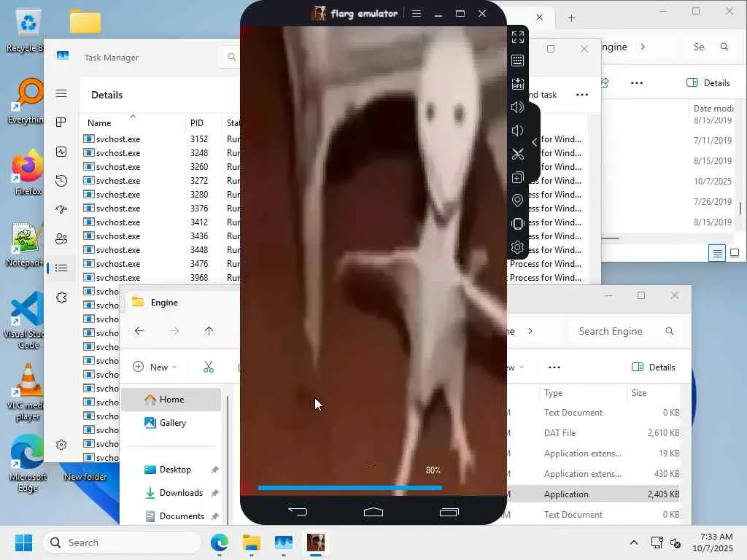Select svchost.exe row with PID 3152

pos(161,139)
